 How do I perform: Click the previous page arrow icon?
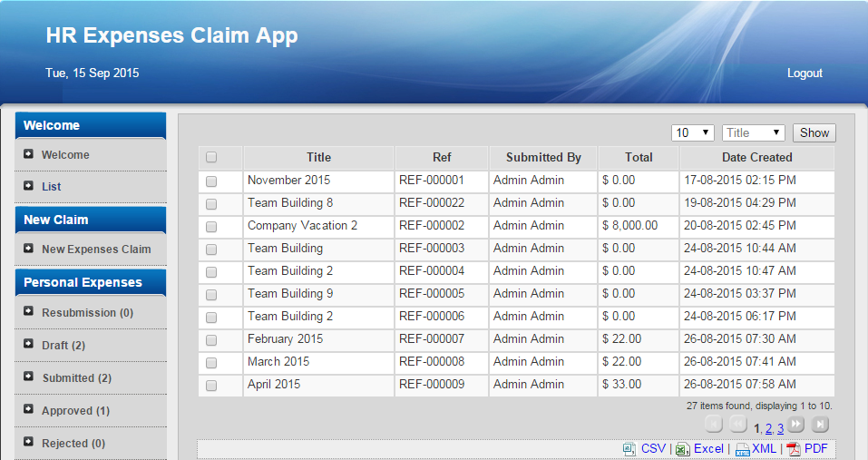(738, 425)
